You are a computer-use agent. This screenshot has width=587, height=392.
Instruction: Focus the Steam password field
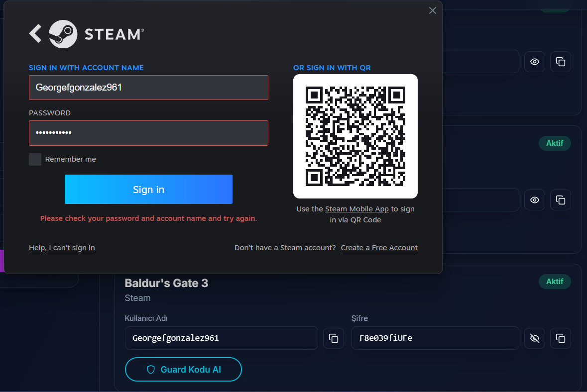coord(149,133)
